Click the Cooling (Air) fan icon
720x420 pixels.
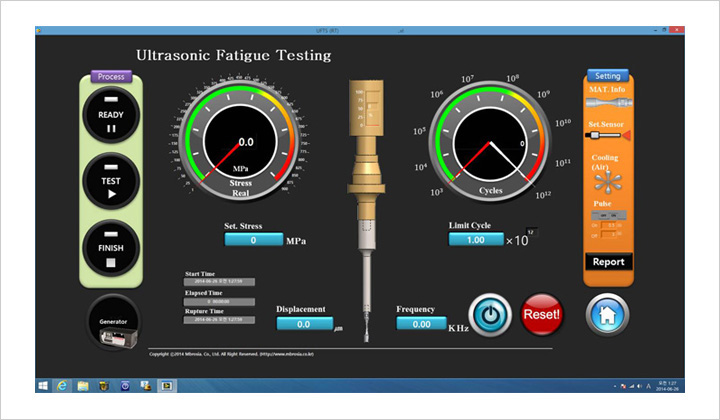[x=608, y=182]
